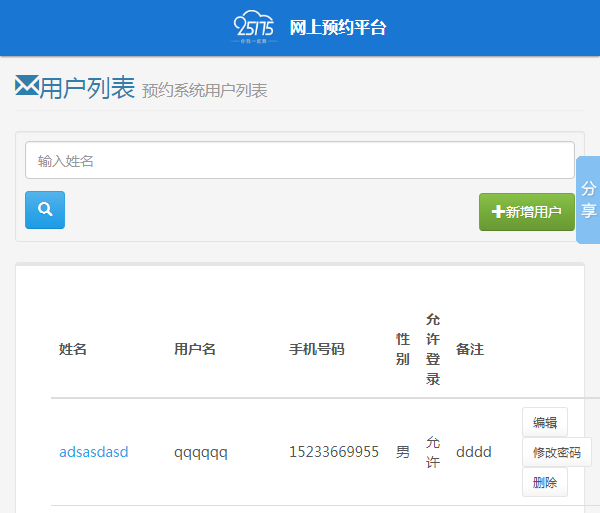Open 修改密码 for user adsasdasd
Screen dimensions: 600x513
tap(556, 452)
